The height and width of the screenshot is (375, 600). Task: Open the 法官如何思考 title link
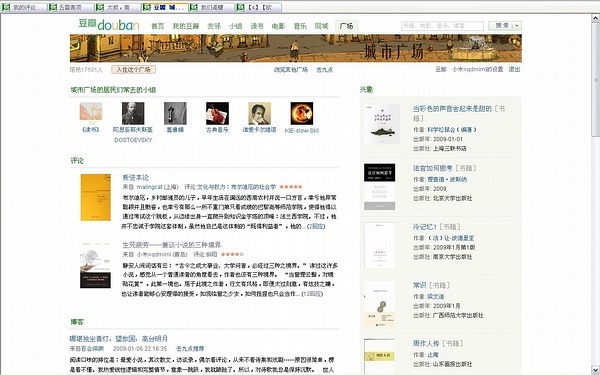(x=432, y=168)
